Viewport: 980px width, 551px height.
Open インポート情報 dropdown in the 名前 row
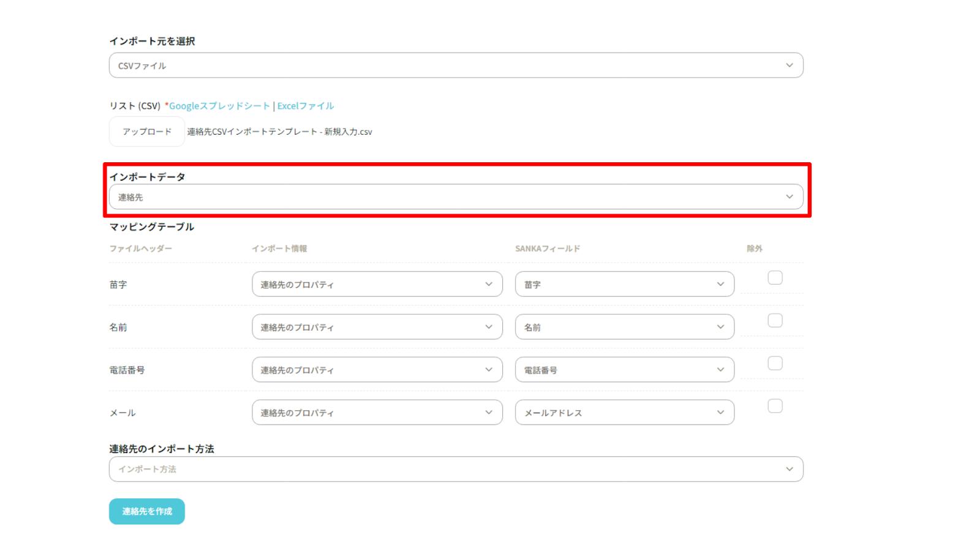coord(377,327)
